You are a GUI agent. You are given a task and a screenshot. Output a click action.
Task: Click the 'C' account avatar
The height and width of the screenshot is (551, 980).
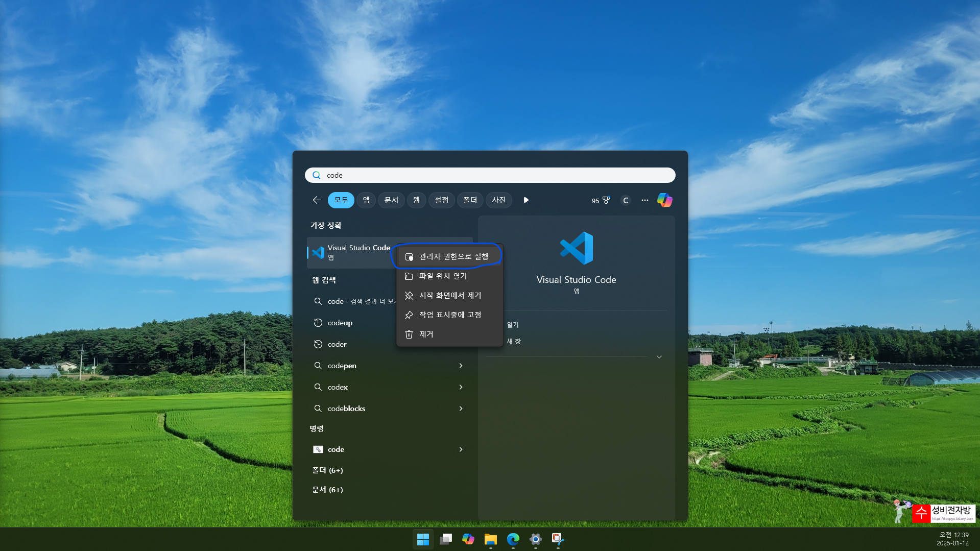tap(626, 200)
